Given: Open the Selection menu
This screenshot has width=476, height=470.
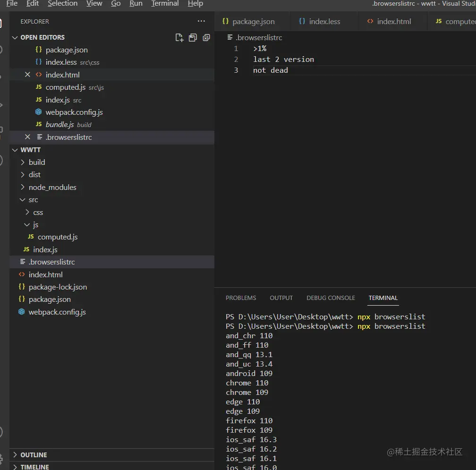Looking at the screenshot, I should [62, 4].
